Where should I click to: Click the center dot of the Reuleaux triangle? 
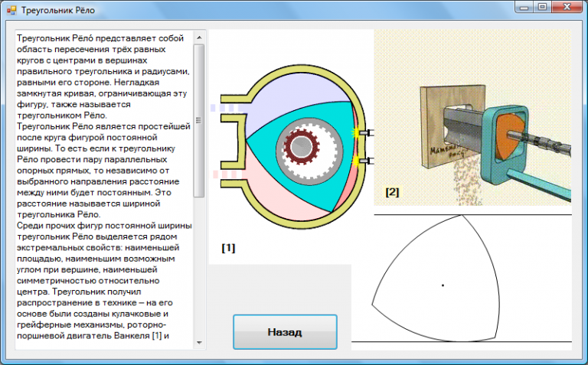tap(443, 285)
